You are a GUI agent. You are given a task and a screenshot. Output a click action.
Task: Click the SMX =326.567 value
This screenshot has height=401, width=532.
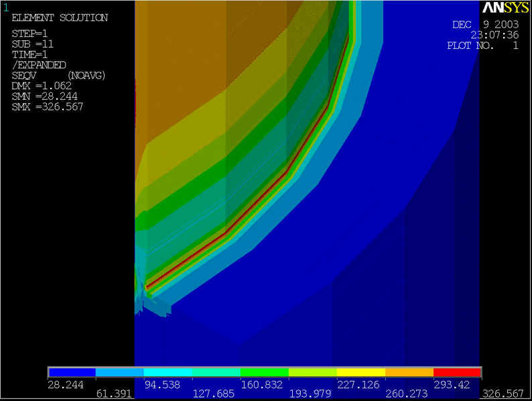click(48, 107)
